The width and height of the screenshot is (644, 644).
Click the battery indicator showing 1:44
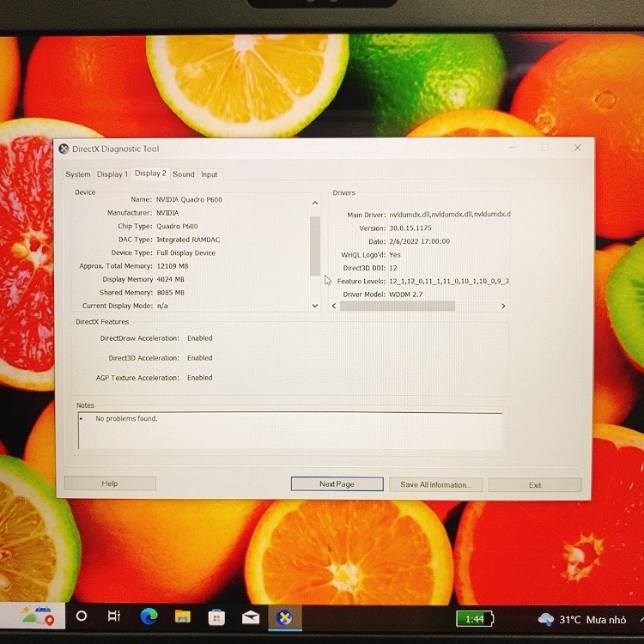point(474,619)
